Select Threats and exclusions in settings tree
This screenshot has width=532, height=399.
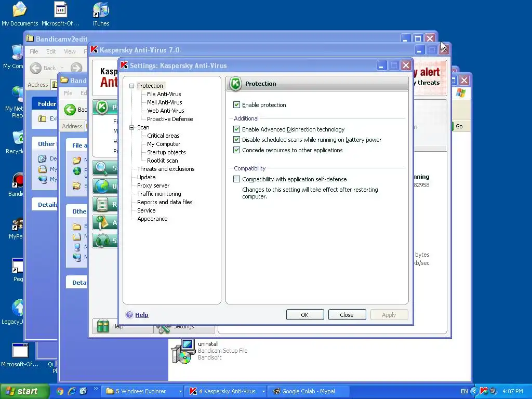(x=166, y=169)
